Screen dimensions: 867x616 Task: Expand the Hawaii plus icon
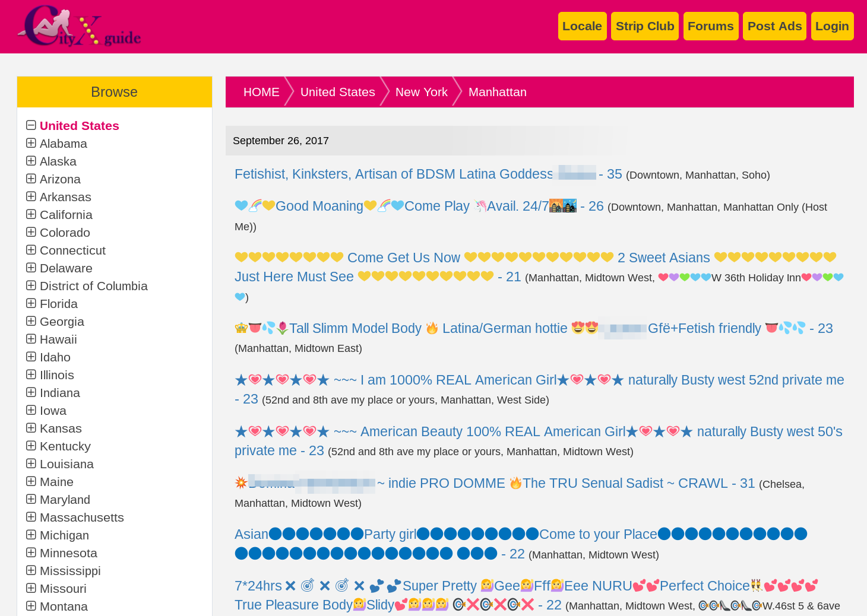31,339
